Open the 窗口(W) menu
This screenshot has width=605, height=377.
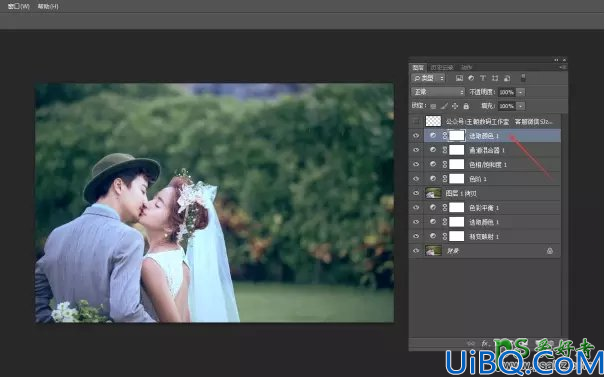click(x=19, y=7)
